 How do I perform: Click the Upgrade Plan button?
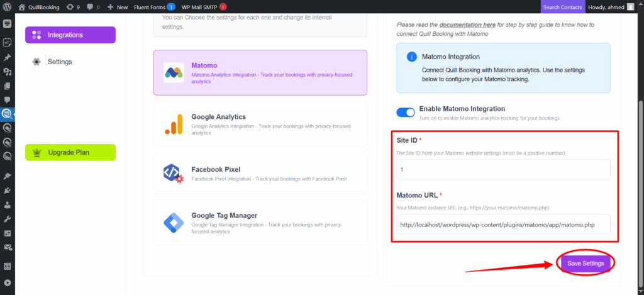click(70, 152)
